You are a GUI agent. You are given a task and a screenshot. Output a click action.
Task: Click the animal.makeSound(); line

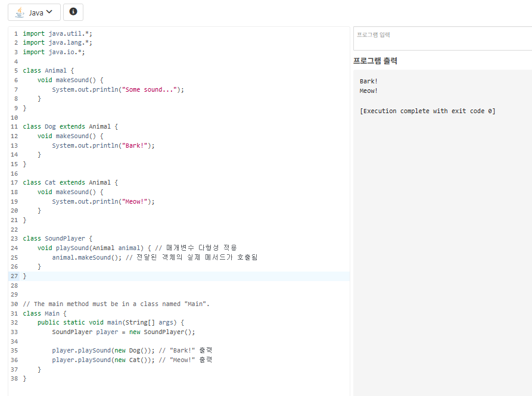155,257
